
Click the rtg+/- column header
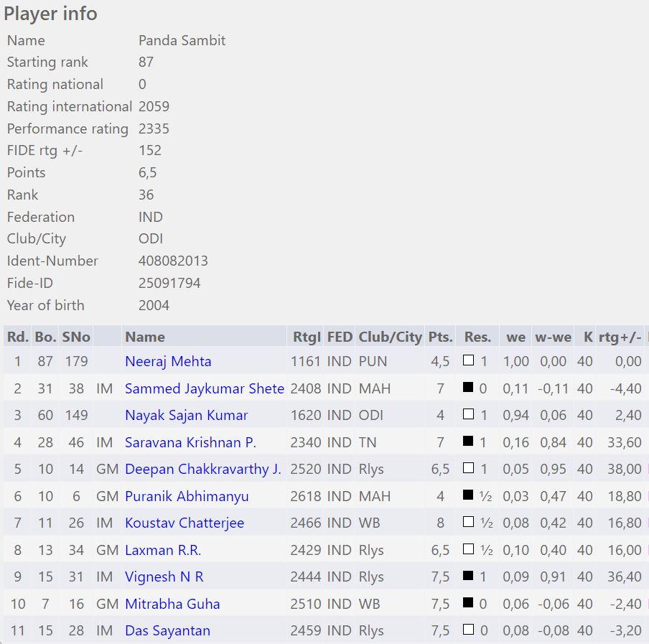[620, 337]
